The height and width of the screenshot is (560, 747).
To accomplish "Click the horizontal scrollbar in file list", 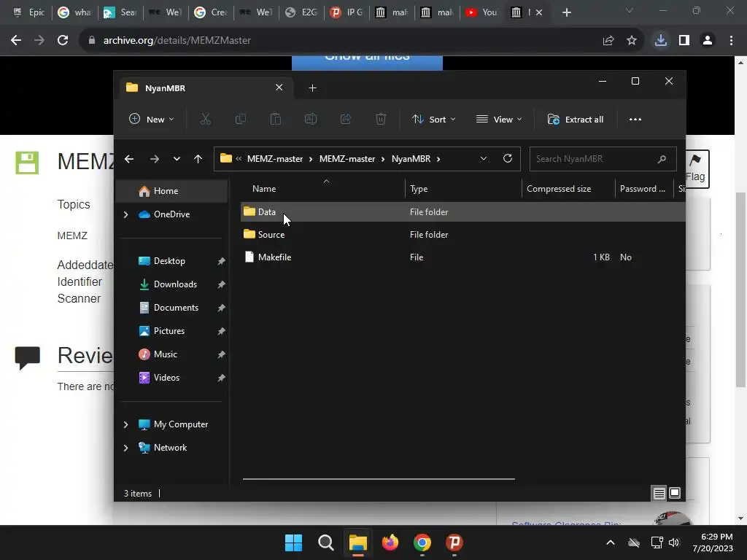I will [379, 478].
